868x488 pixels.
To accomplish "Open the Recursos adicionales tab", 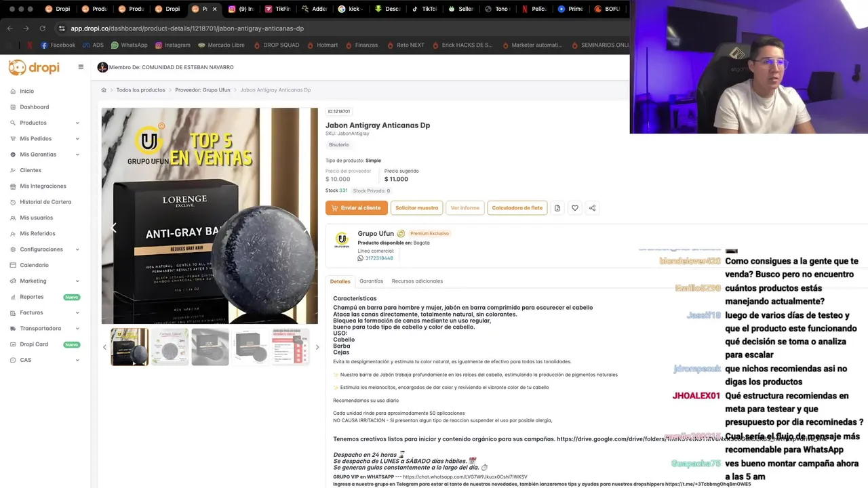I will tap(417, 281).
